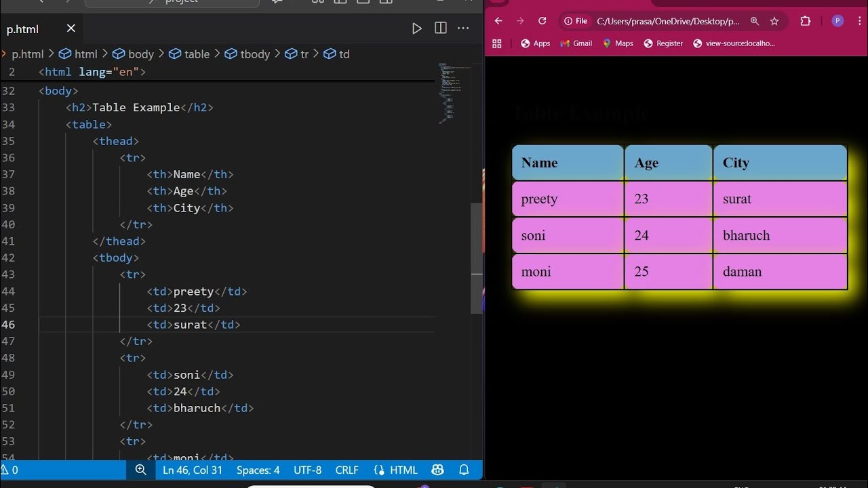The image size is (868, 488).
Task: Open Ln 46, Col 31 go-to-line indicator
Action: tap(193, 470)
